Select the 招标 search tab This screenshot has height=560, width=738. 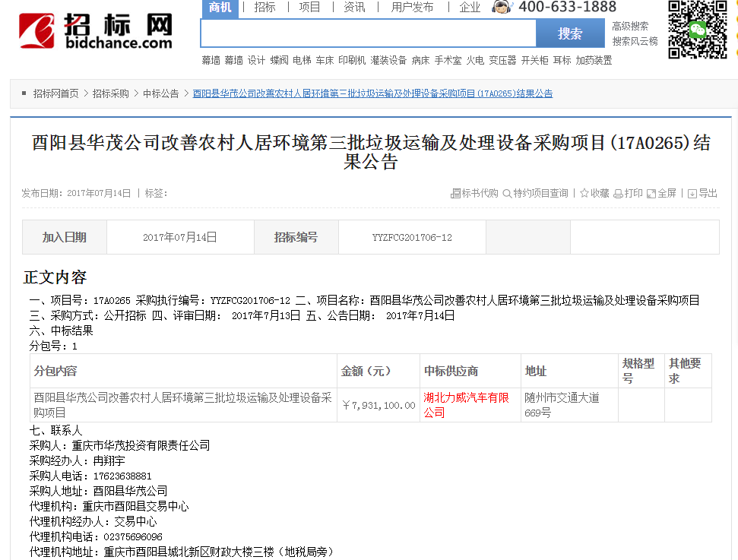[x=264, y=7]
